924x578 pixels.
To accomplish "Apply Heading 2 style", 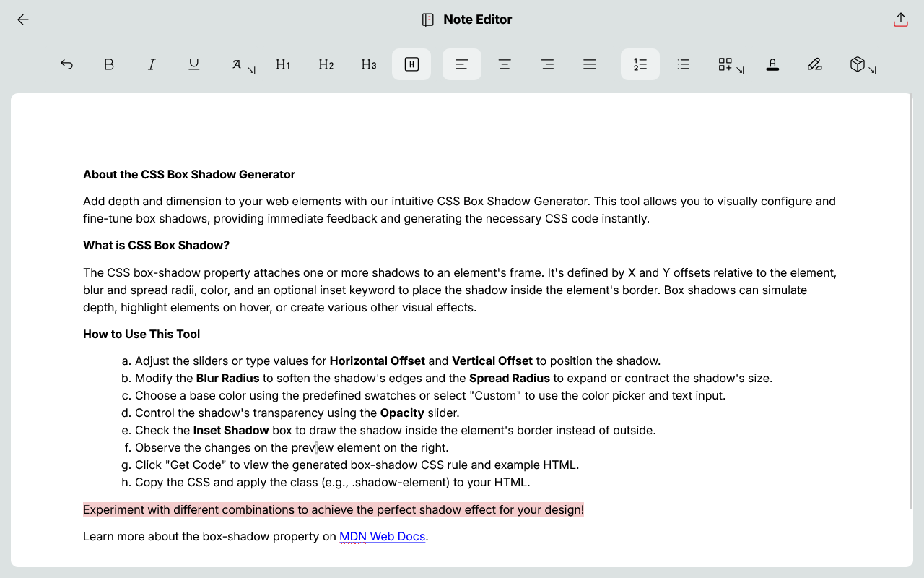I will click(x=326, y=64).
